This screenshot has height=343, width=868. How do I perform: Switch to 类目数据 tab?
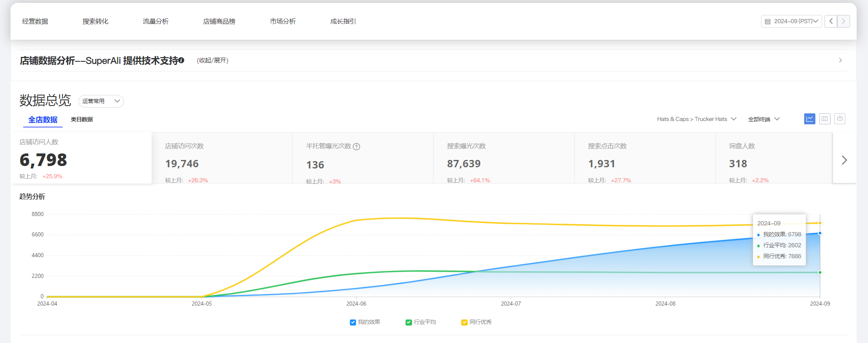click(x=82, y=119)
